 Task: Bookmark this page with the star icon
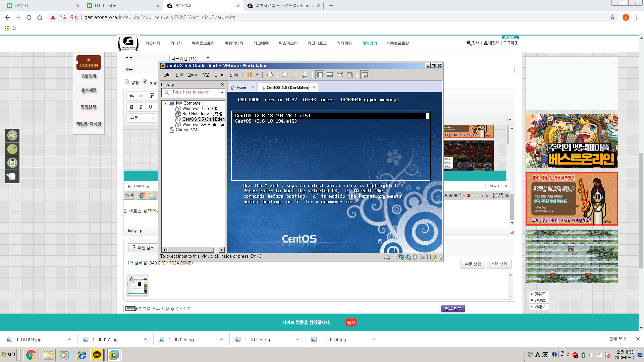point(612,17)
